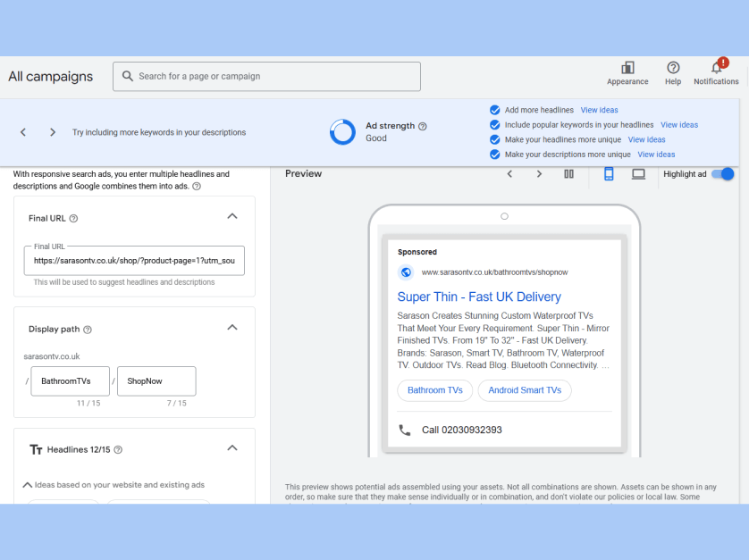Collapse the Display path section
The width and height of the screenshot is (749, 560).
232,328
